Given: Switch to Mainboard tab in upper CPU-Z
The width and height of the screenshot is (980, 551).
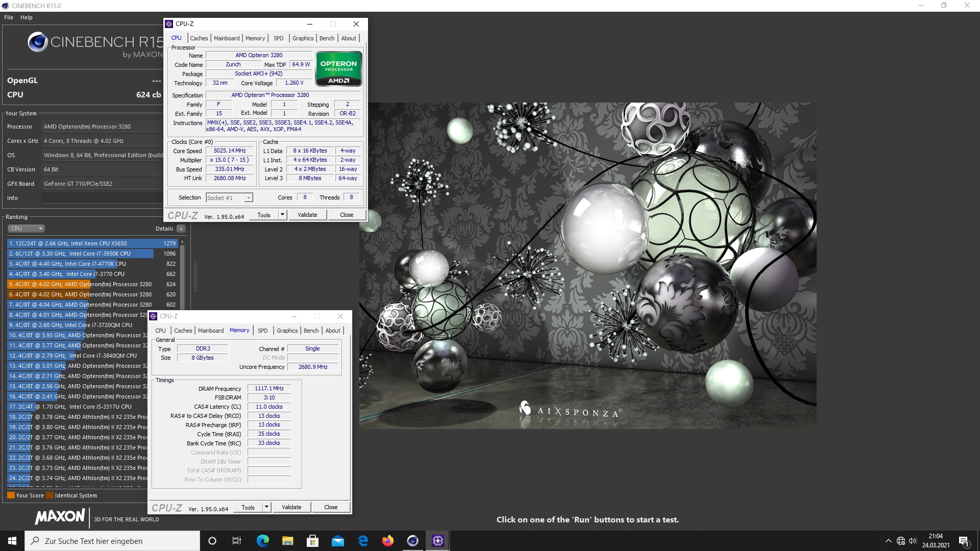Looking at the screenshot, I should (x=227, y=38).
